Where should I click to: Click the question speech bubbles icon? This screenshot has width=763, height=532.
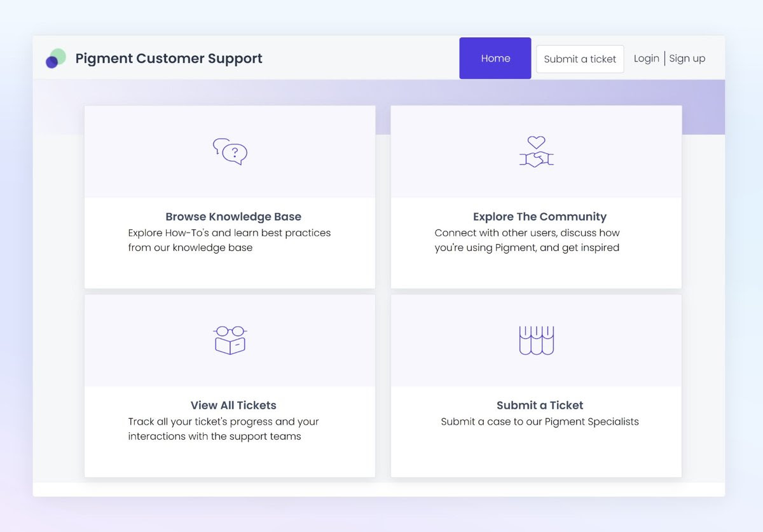coord(230,151)
